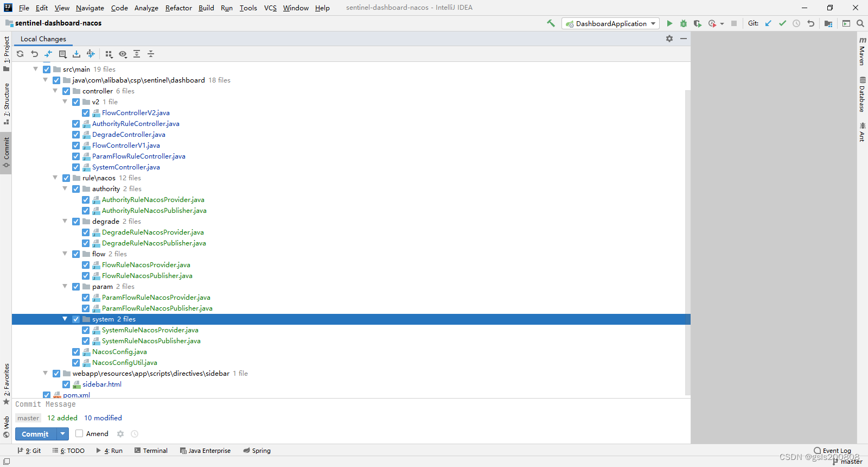Open the Changelists icon
This screenshot has height=467, width=868.
pyautogui.click(x=62, y=54)
